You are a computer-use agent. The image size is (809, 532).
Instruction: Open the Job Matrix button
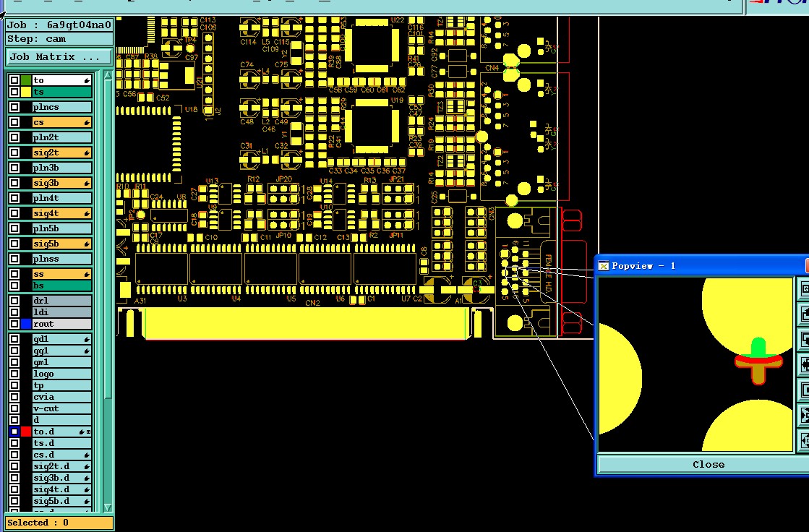[x=59, y=57]
